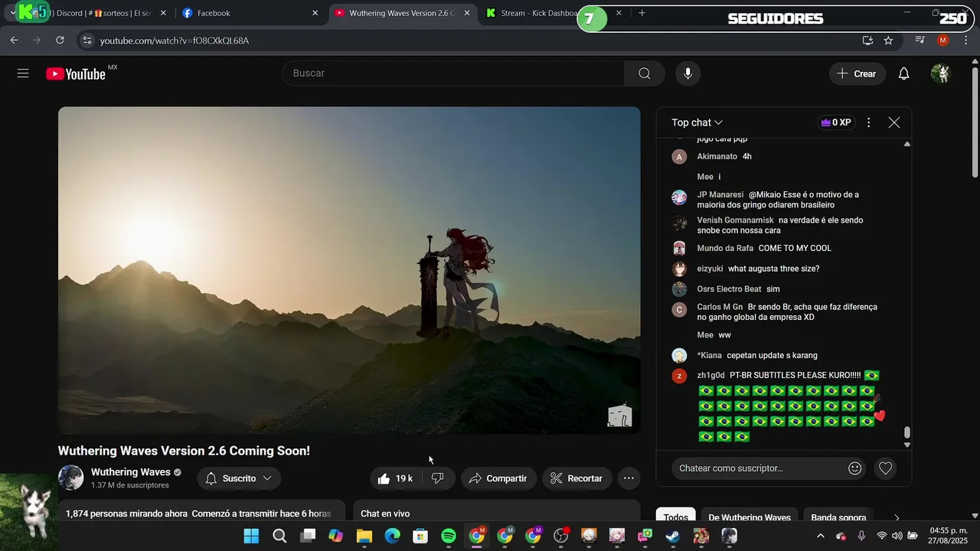
Task: Bookmark this page with star icon
Action: tap(888, 40)
